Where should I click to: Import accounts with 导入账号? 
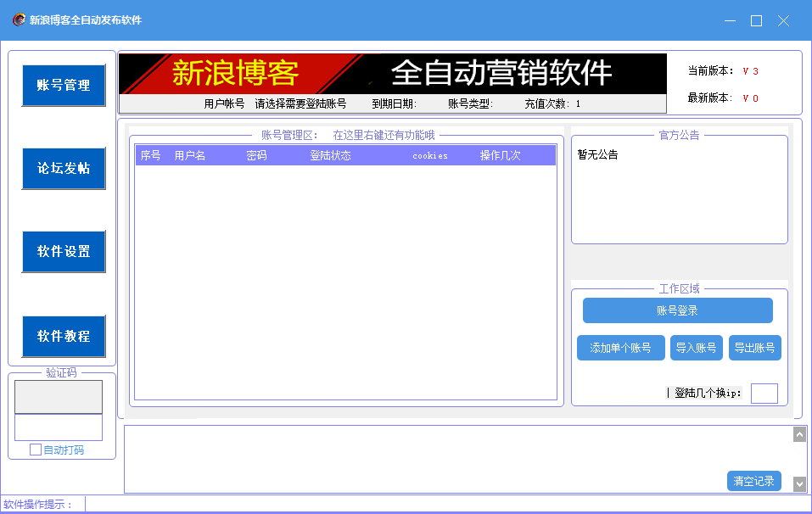[x=696, y=348]
